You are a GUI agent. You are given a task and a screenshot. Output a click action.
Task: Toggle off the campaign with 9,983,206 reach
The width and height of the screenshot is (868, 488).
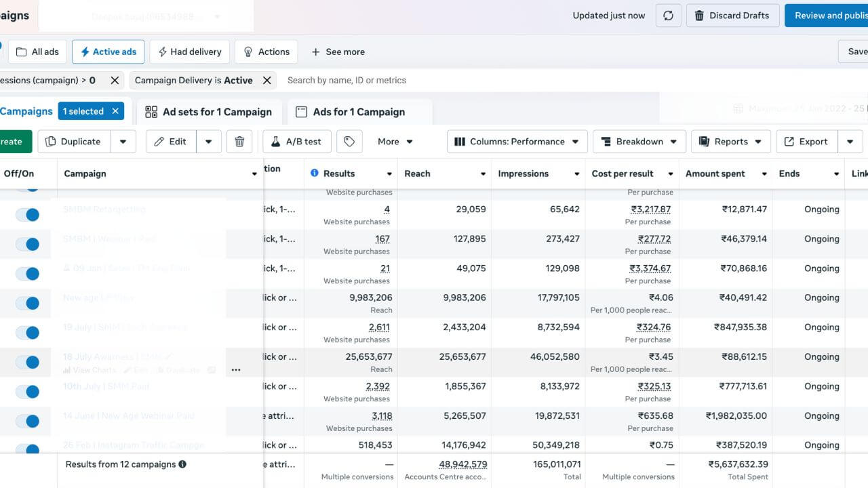pos(28,303)
